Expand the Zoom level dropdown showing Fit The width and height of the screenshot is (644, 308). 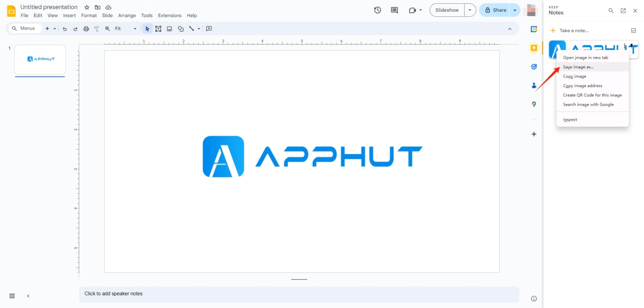click(134, 28)
